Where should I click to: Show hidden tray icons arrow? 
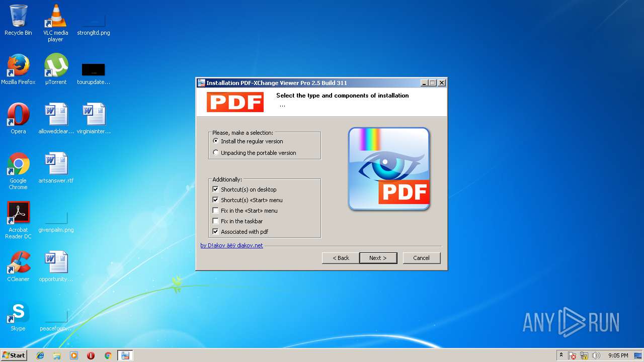point(561,355)
